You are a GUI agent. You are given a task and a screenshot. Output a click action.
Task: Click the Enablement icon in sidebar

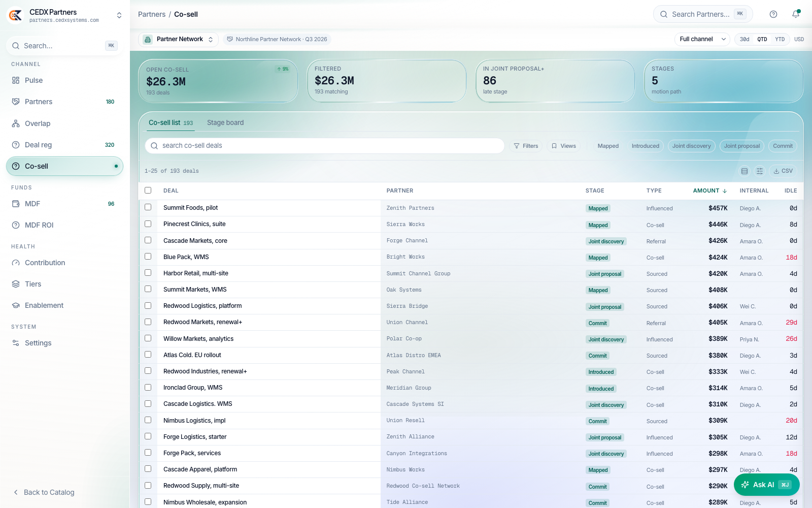click(x=16, y=305)
